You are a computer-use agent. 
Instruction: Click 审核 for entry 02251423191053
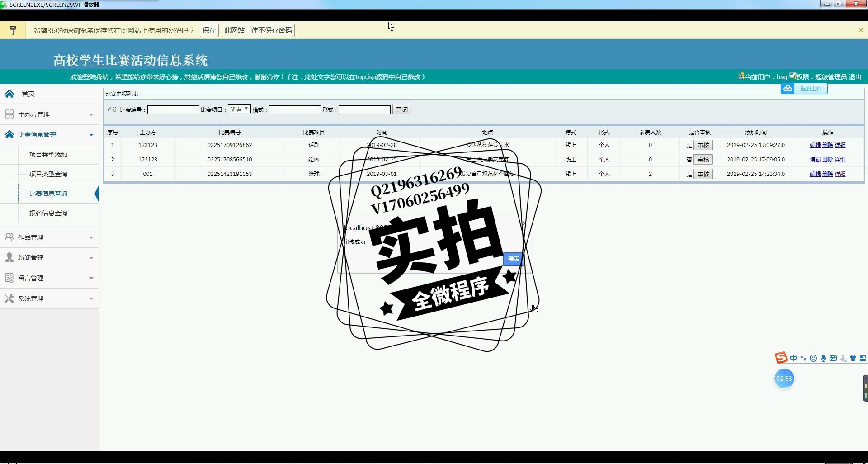(703, 174)
